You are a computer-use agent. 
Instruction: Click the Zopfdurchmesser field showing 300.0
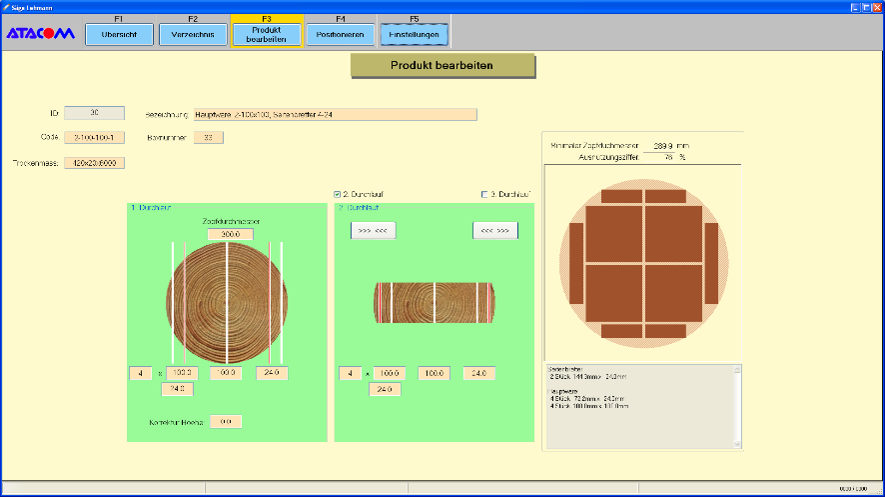point(230,234)
